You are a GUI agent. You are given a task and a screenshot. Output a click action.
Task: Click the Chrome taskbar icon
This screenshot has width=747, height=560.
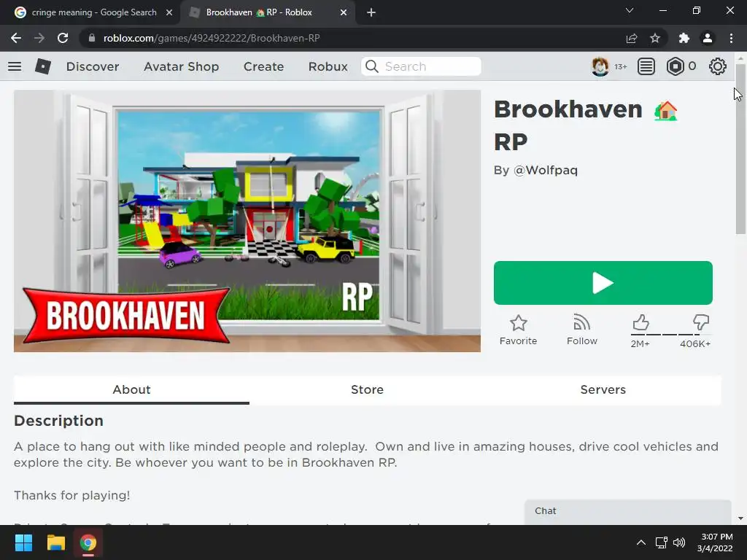(x=88, y=542)
